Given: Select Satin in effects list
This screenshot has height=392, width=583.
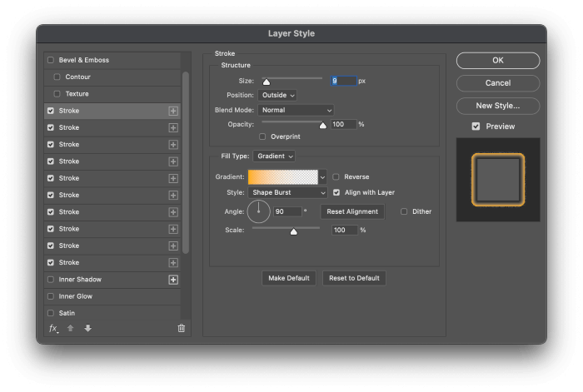Looking at the screenshot, I should coord(67,313).
